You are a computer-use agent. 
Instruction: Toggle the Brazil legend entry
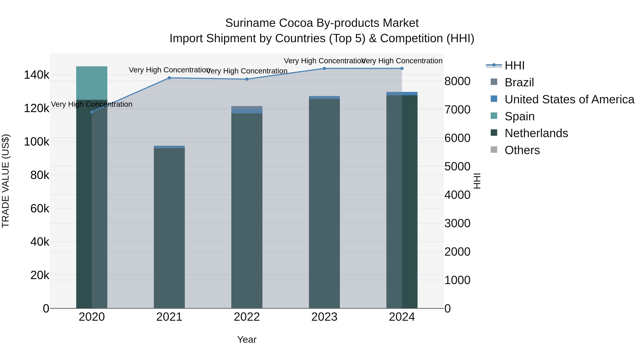click(512, 82)
